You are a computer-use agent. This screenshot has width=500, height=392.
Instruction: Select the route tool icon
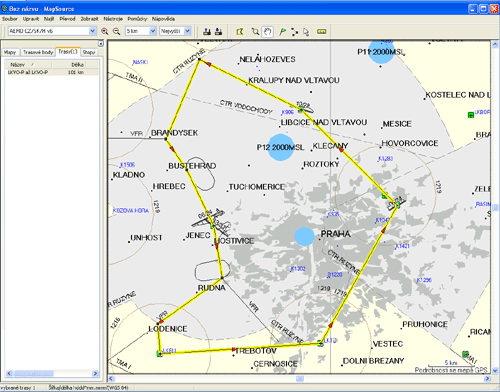294,32
